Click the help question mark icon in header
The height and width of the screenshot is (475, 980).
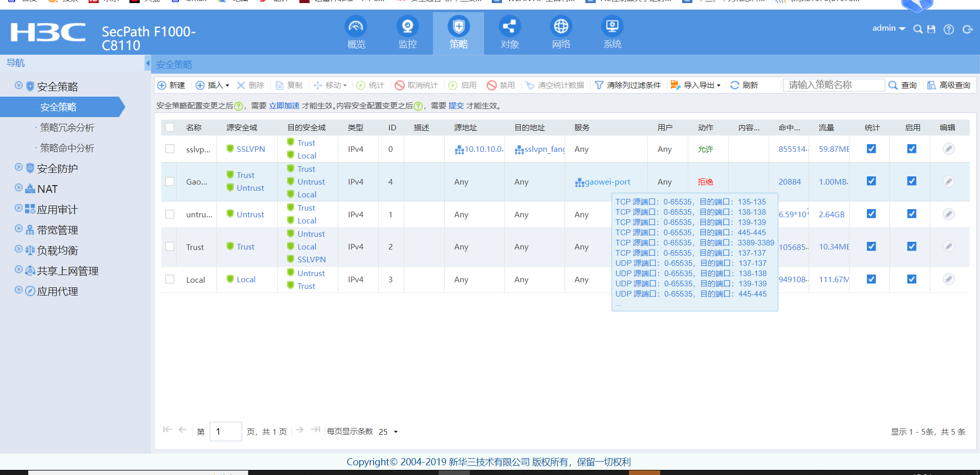(x=949, y=29)
